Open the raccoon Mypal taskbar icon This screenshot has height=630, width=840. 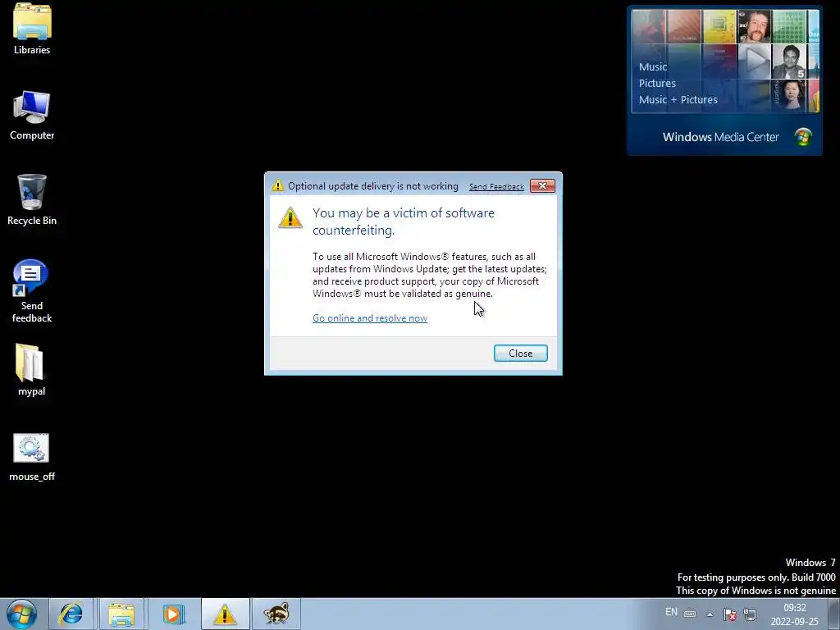click(276, 614)
